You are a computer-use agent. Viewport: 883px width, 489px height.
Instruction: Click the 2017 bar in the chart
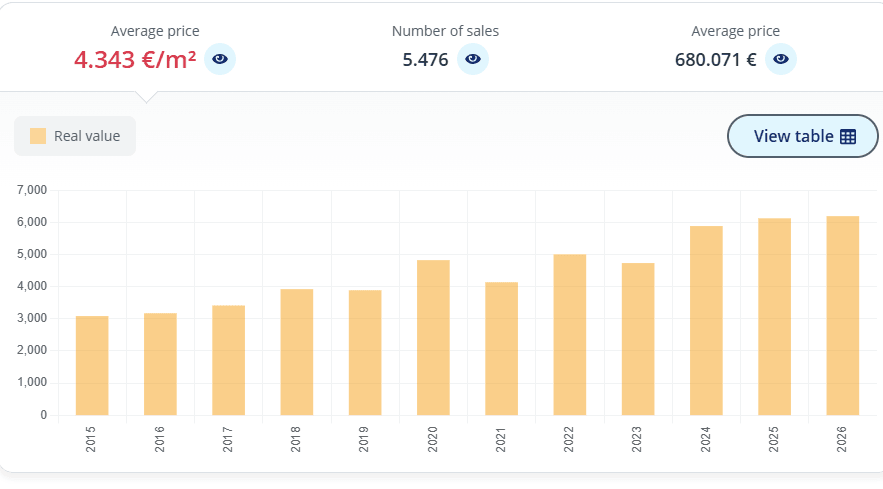point(229,361)
